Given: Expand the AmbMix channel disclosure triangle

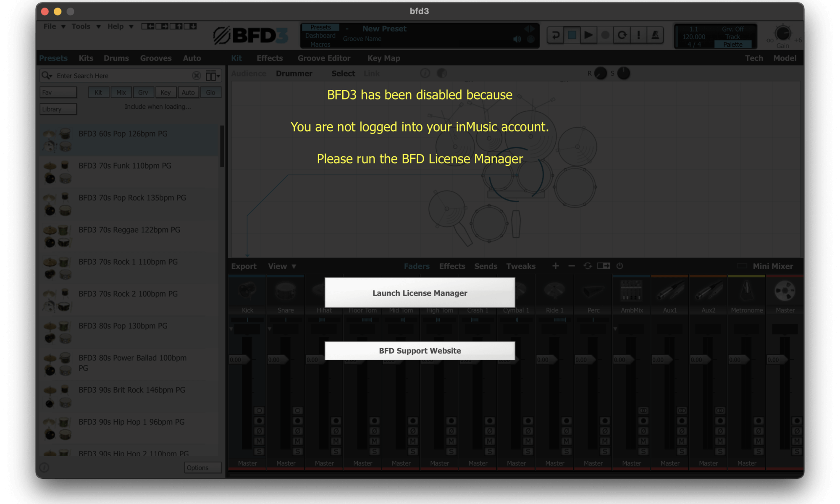Looking at the screenshot, I should [x=615, y=329].
